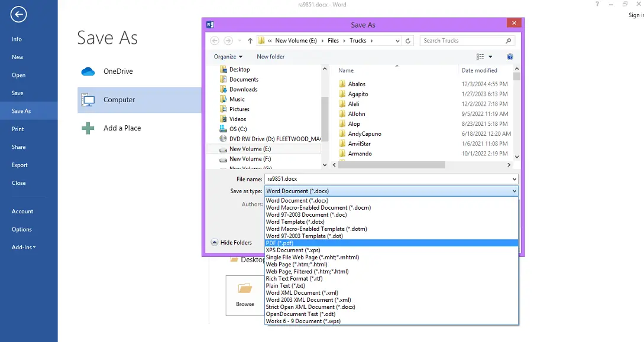Click the Abalos folder icon
644x342 pixels.
pos(342,84)
